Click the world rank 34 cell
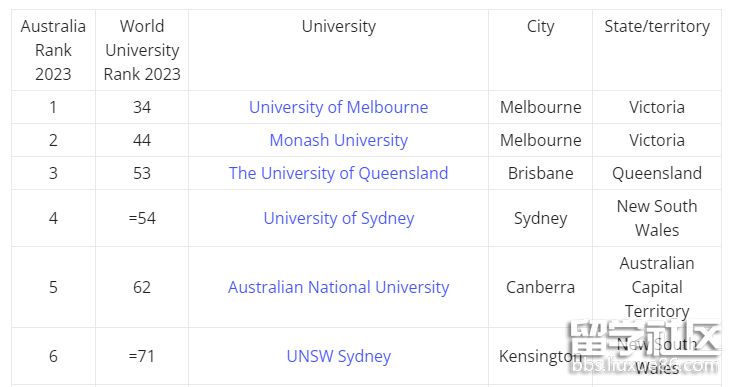Screen dimensions: 735x387 [142, 107]
